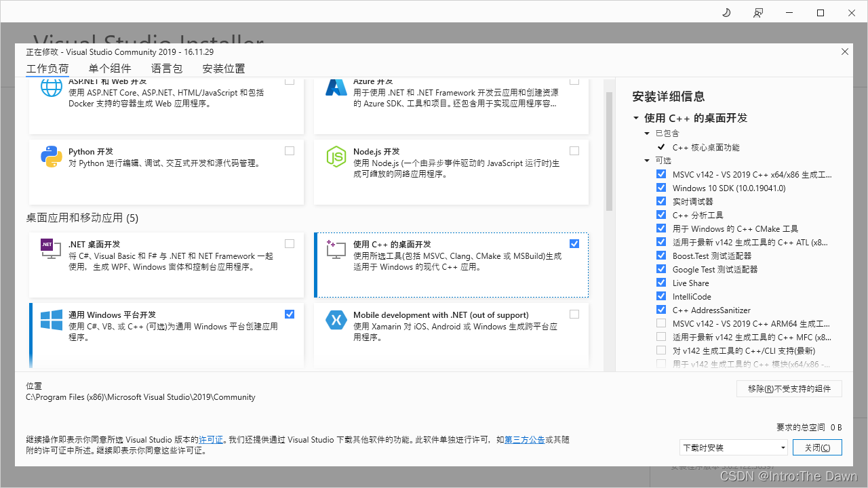The width and height of the screenshot is (868, 488).
Task: Uncheck the C++ ATL for v142 option
Action: (661, 242)
